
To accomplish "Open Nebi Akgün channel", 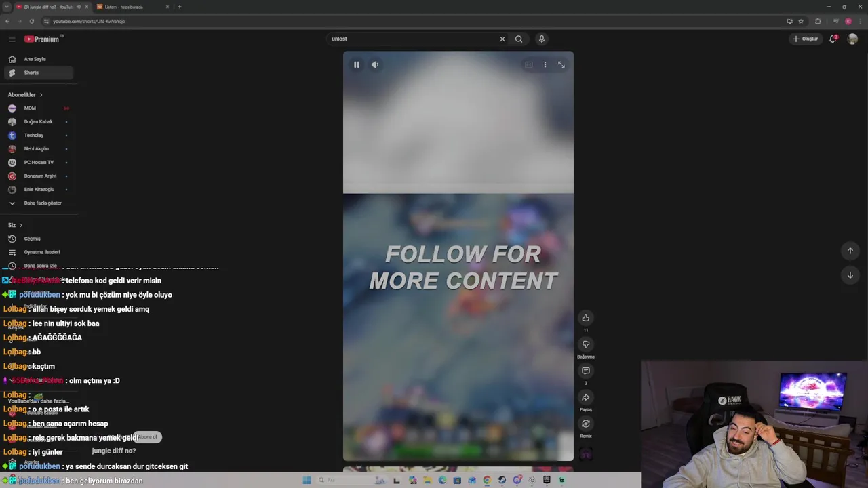I will [x=39, y=149].
